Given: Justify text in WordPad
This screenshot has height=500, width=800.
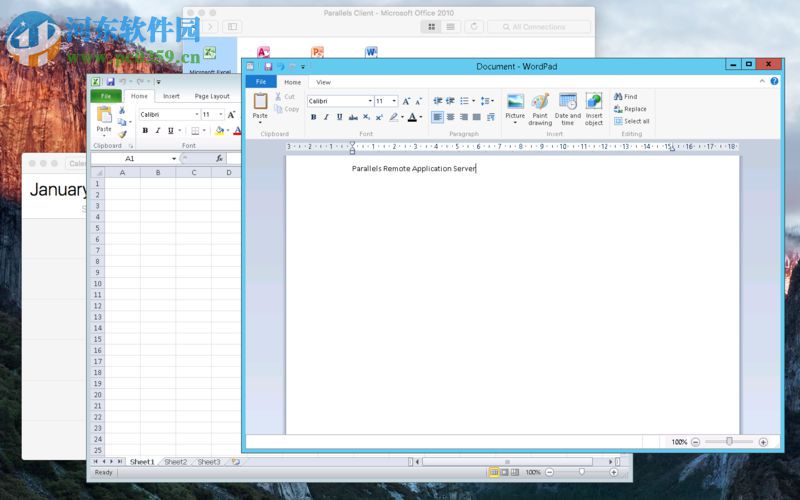Looking at the screenshot, I should coord(477,117).
